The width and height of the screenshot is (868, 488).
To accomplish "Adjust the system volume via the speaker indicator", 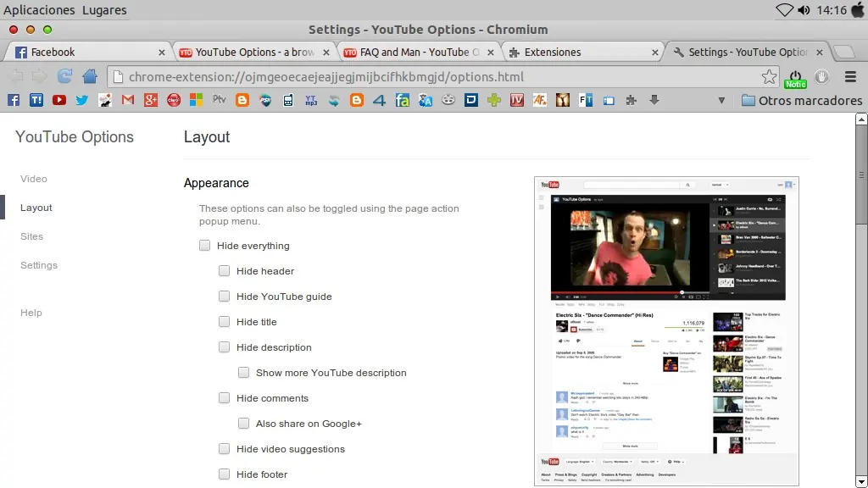I will 804,10.
